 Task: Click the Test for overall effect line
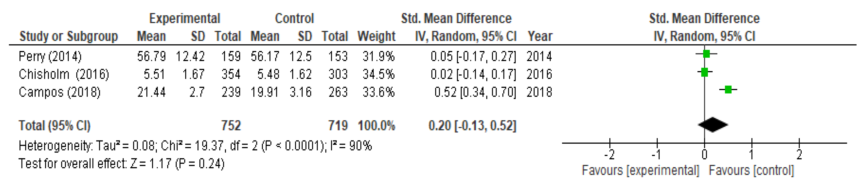click(121, 164)
